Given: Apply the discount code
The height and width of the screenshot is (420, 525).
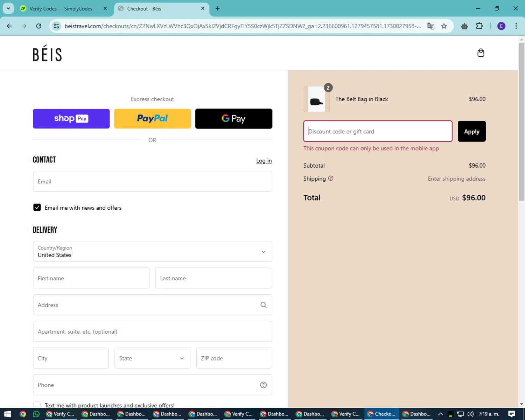Looking at the screenshot, I should click(471, 131).
